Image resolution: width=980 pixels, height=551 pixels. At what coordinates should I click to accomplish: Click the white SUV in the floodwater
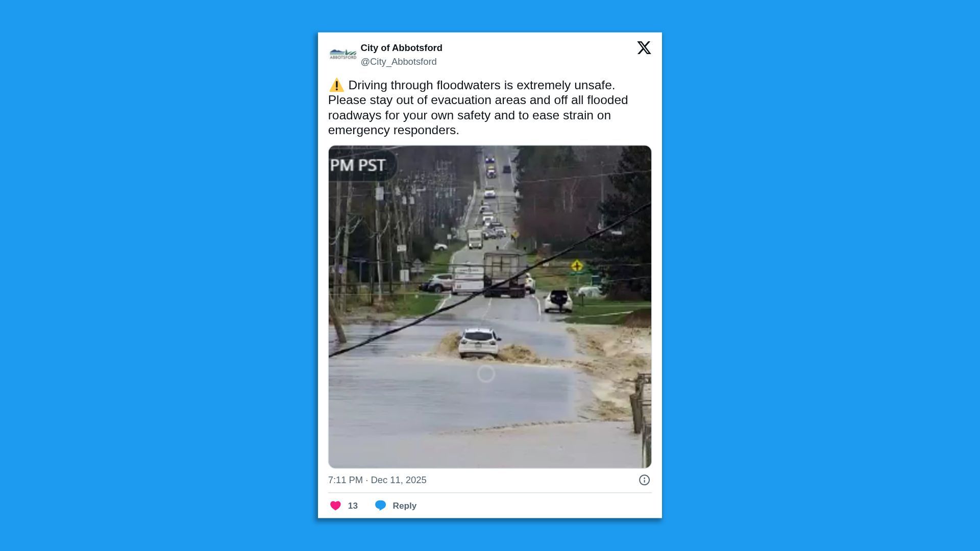479,343
